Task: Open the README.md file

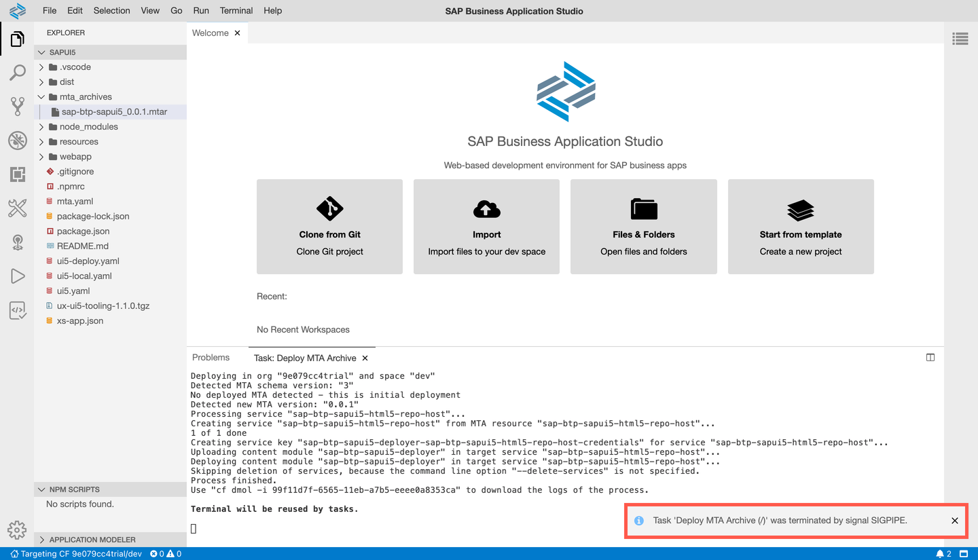Action: 110,246
